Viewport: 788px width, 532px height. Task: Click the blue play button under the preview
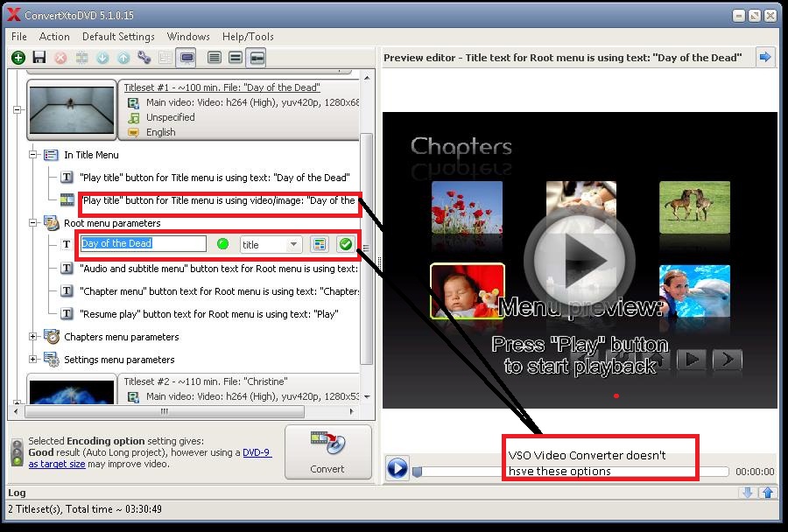click(397, 468)
